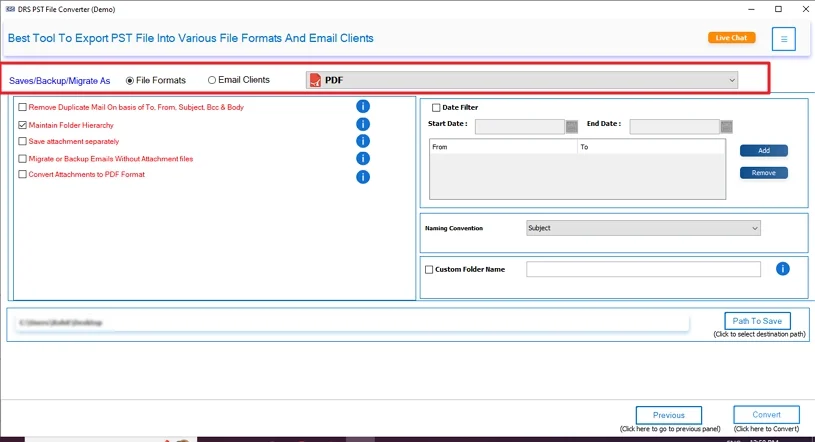This screenshot has height=442, width=815.
Task: Minimize the DRS PST File Converter window
Action: click(x=751, y=9)
